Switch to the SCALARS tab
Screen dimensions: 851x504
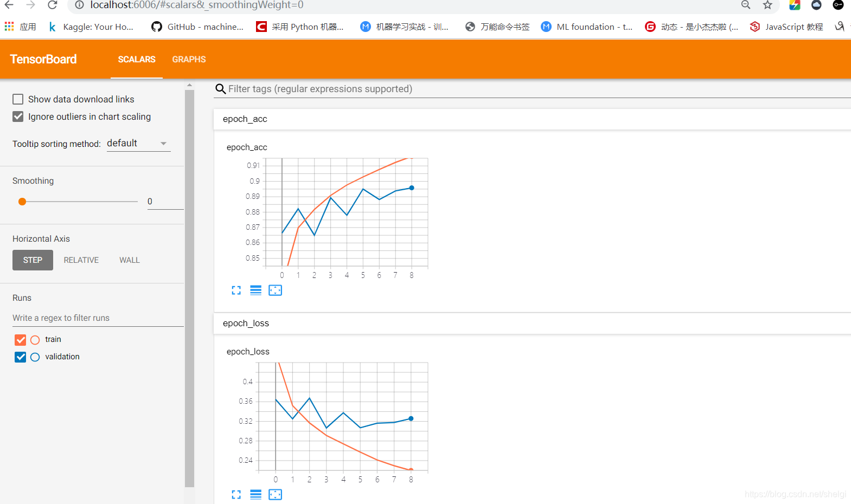[x=137, y=59]
